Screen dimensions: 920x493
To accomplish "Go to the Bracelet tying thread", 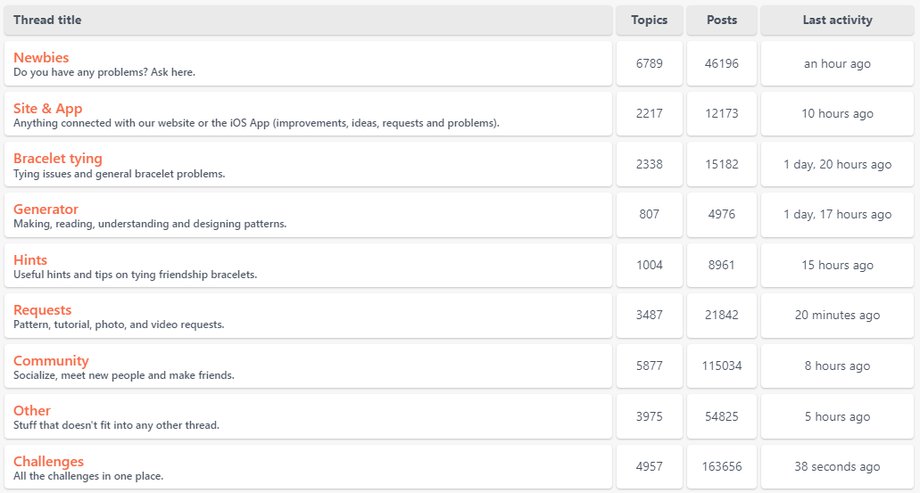I will pos(58,158).
